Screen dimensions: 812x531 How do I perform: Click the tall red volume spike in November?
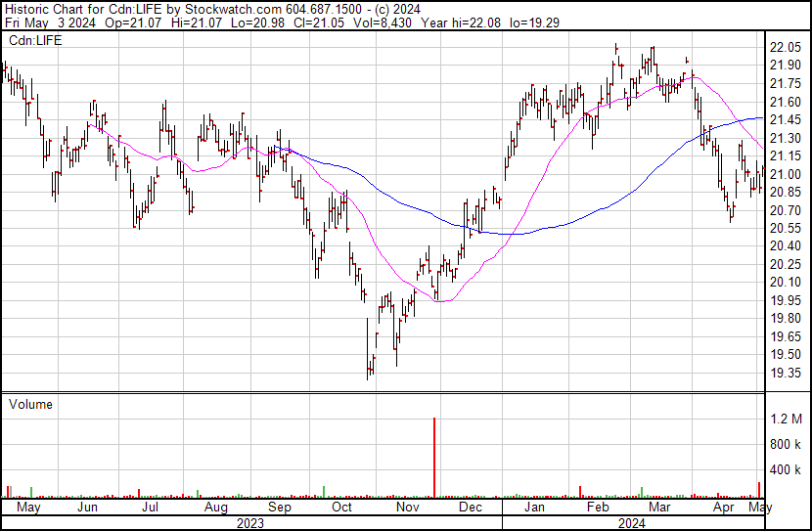[x=434, y=458]
